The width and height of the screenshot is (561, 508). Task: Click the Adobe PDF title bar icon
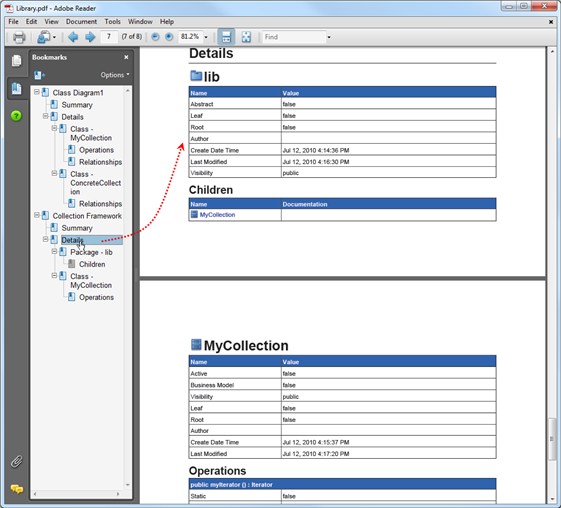(x=9, y=8)
